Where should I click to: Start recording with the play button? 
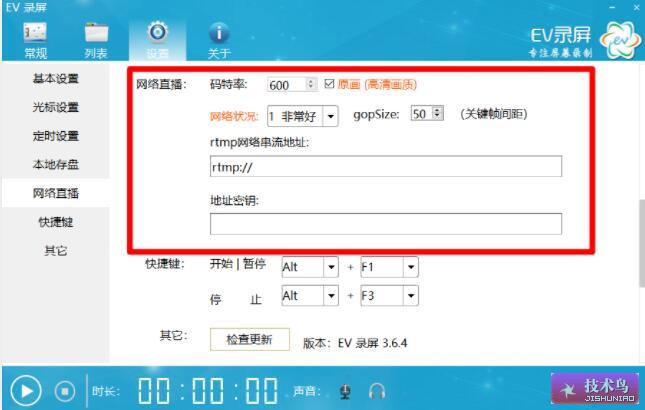coord(26,391)
